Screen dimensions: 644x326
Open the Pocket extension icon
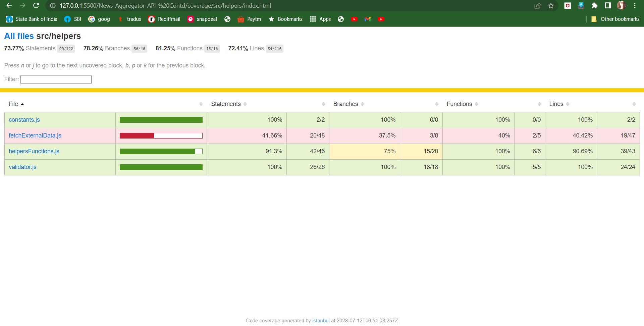click(568, 5)
